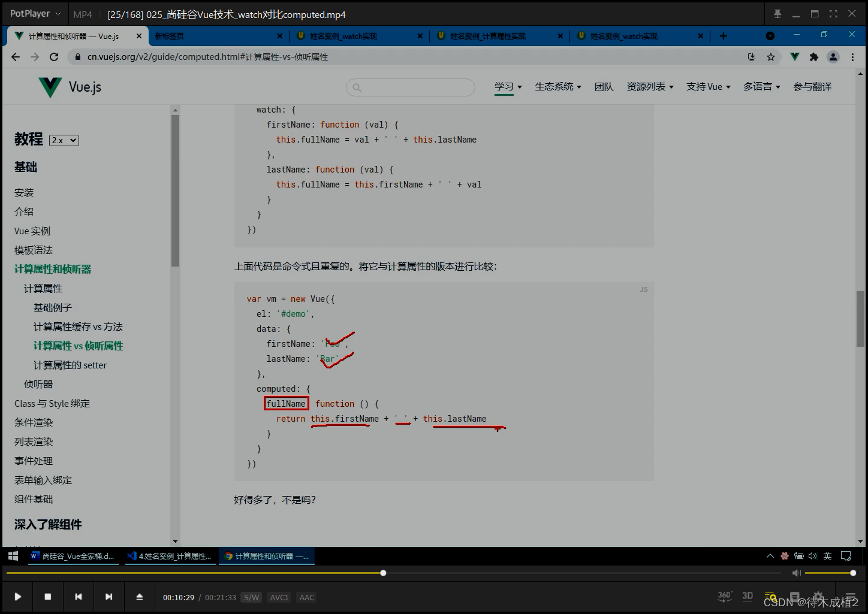This screenshot has width=868, height=614.
Task: Show hidden system tray icons
Action: (770, 556)
